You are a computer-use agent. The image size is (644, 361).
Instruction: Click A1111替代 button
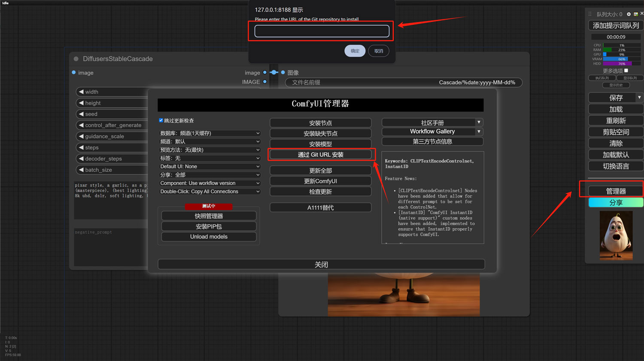point(321,208)
